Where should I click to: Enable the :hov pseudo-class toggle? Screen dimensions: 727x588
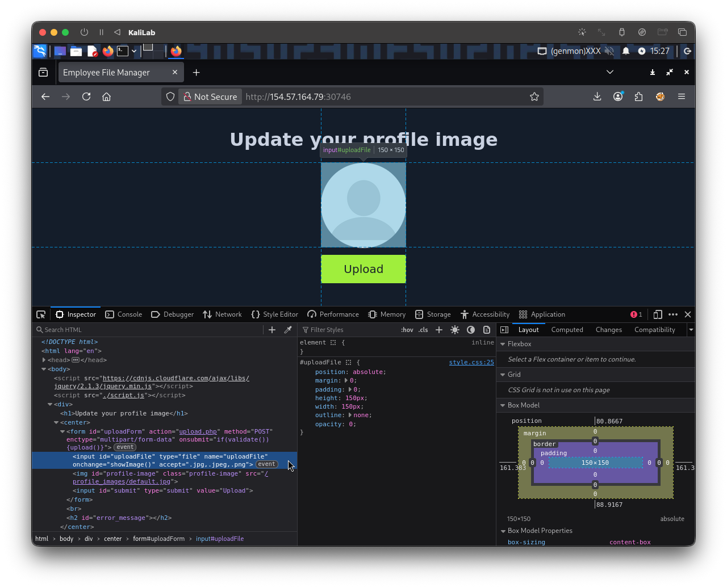(x=407, y=329)
